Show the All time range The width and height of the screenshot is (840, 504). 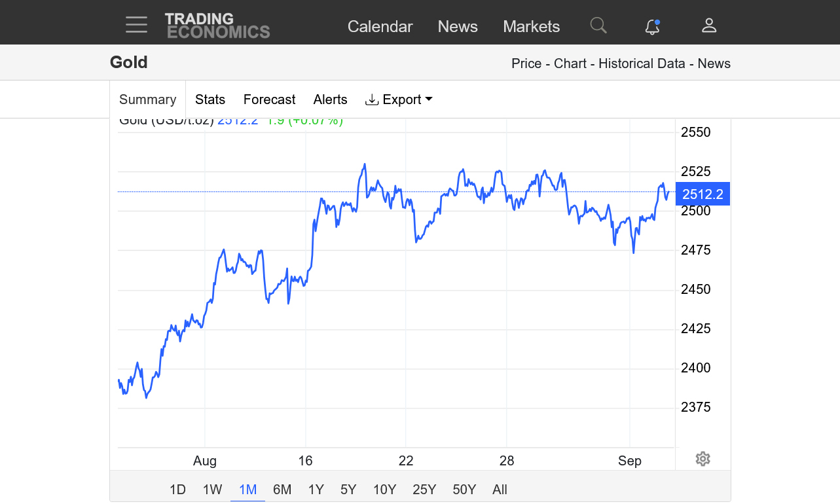pyautogui.click(x=500, y=490)
